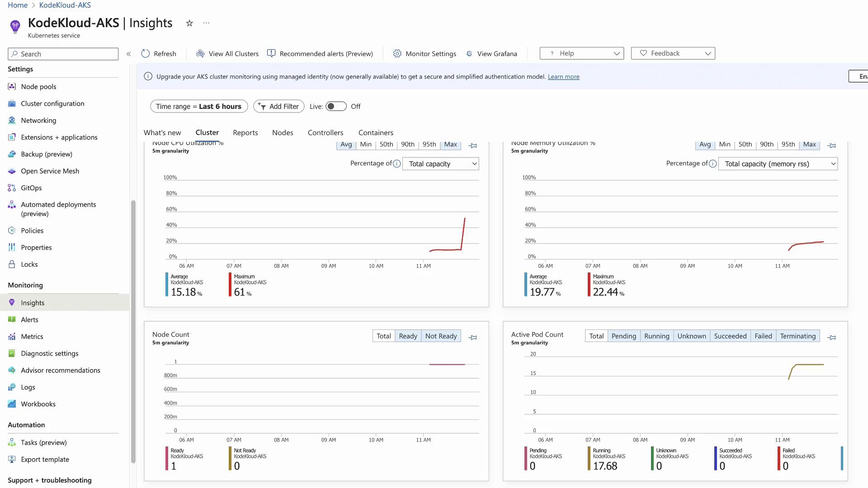Expand the Help dropdown
Viewport: 868px width, 488px height.
581,53
